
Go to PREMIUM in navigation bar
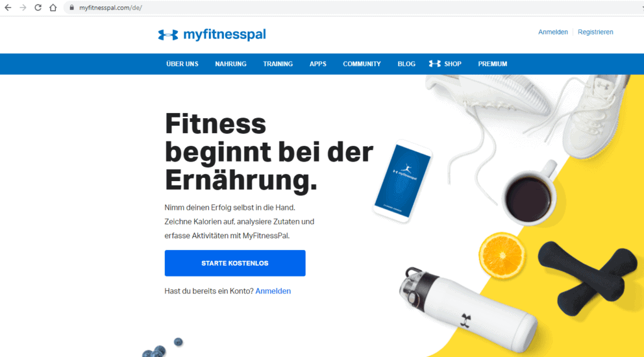[492, 64]
